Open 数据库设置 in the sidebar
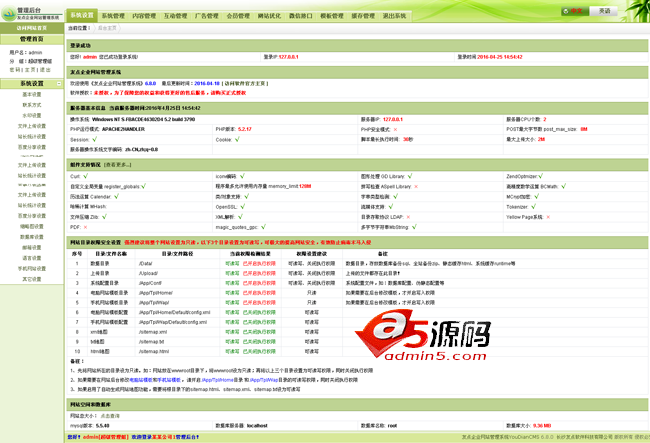Screen dimensions: 650x443 point(32,237)
